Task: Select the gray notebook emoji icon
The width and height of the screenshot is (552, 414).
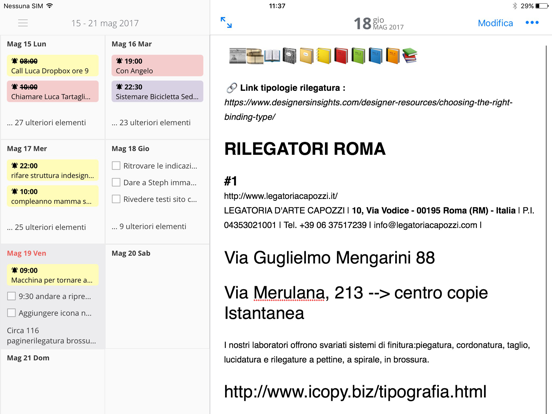Action: [289, 56]
